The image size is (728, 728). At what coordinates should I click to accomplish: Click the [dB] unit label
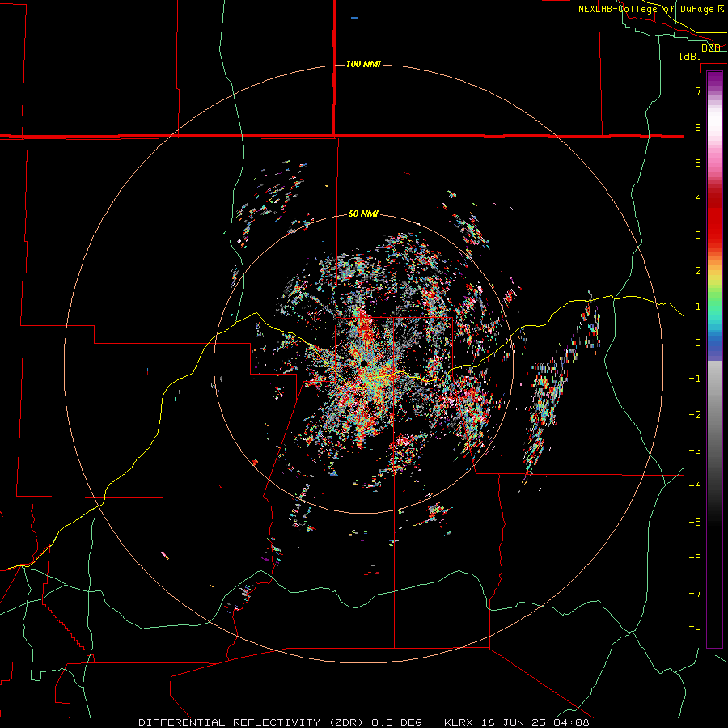pyautogui.click(x=690, y=56)
